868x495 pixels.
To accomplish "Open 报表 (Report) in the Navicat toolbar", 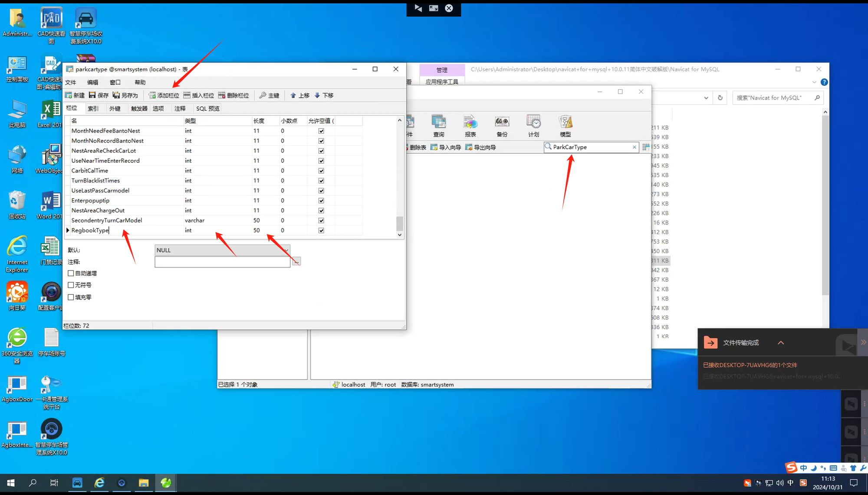I will [x=470, y=126].
